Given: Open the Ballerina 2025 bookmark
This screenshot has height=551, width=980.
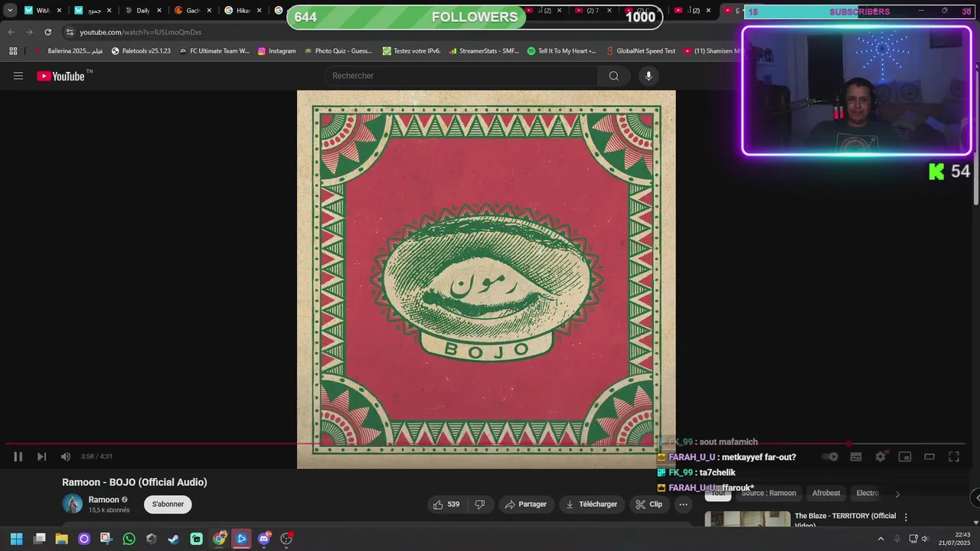Looking at the screenshot, I should click(x=69, y=51).
